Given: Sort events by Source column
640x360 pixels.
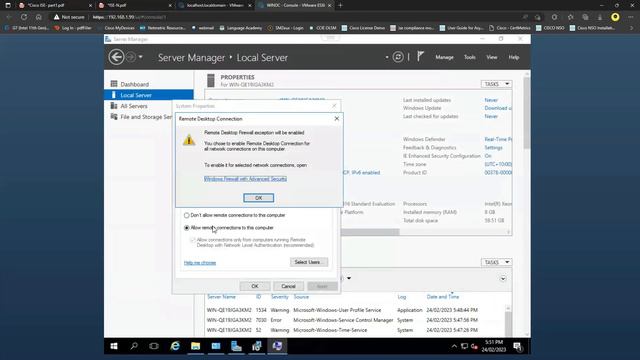Looking at the screenshot, I should [301, 297].
